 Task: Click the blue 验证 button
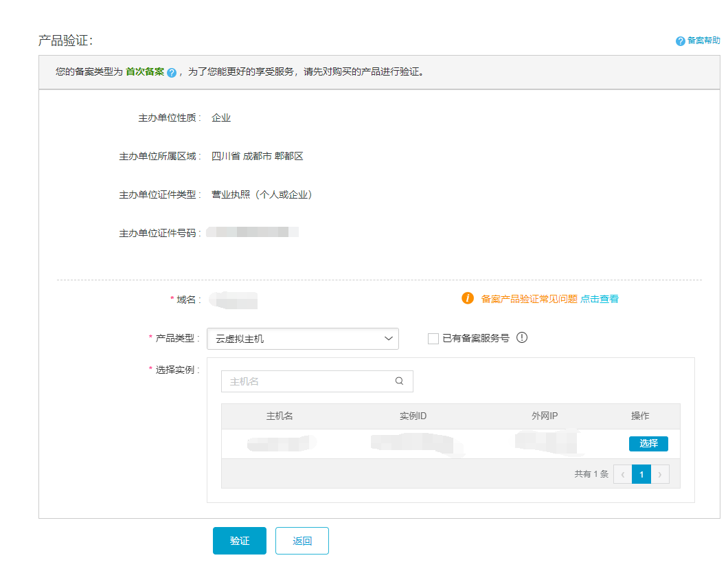240,541
